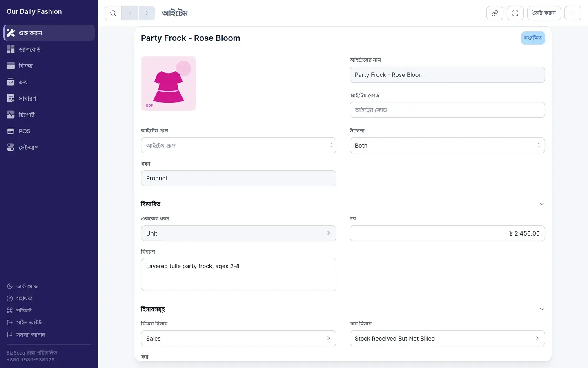588x368 pixels.
Task: Open the আইটেম গ্রুপ dropdown
Action: (x=238, y=146)
